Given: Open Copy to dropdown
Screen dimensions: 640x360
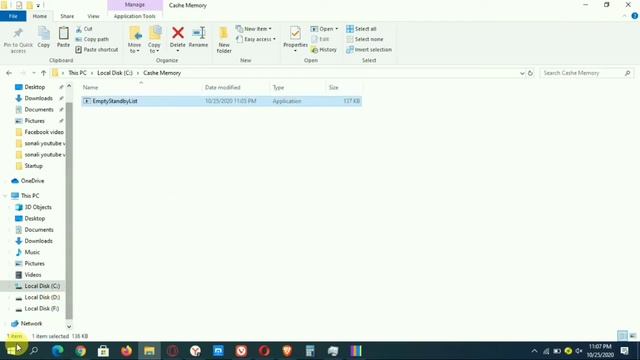Looking at the screenshot, I should [154, 40].
